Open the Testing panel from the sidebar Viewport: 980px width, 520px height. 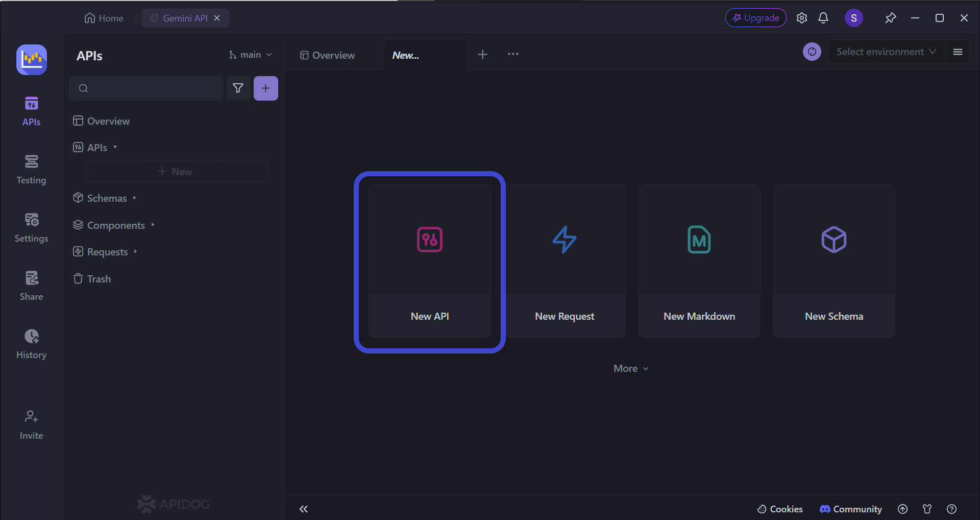(x=31, y=169)
